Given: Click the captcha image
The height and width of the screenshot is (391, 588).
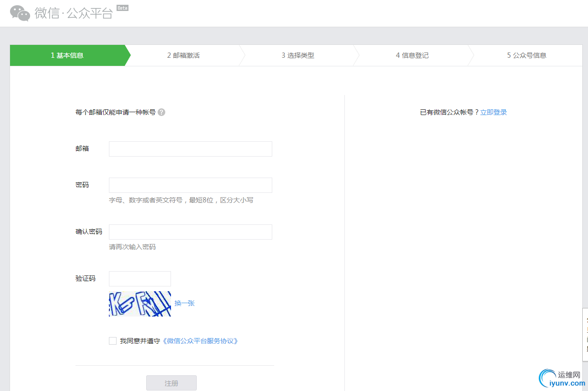Looking at the screenshot, I should [140, 304].
